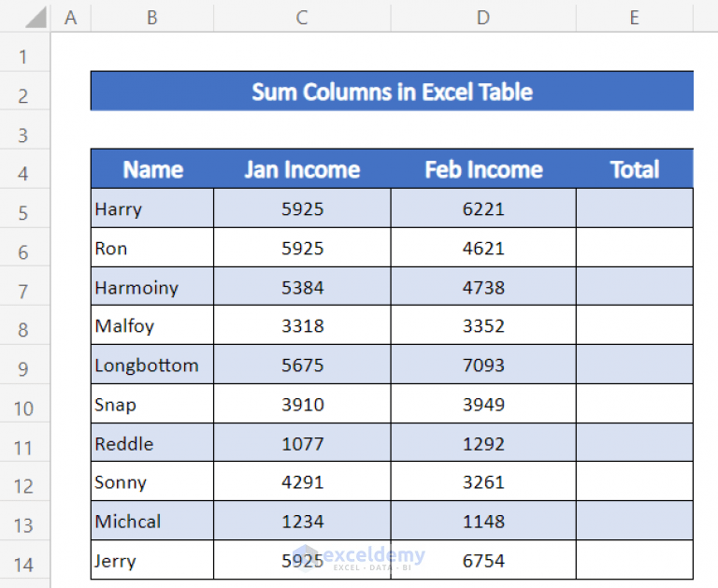Select the 'Ron' name cell

pyautogui.click(x=152, y=248)
